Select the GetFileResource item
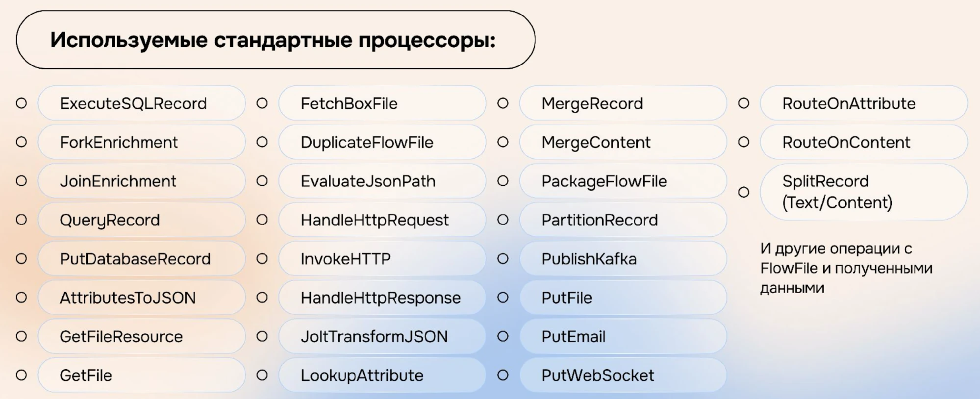 (x=141, y=336)
